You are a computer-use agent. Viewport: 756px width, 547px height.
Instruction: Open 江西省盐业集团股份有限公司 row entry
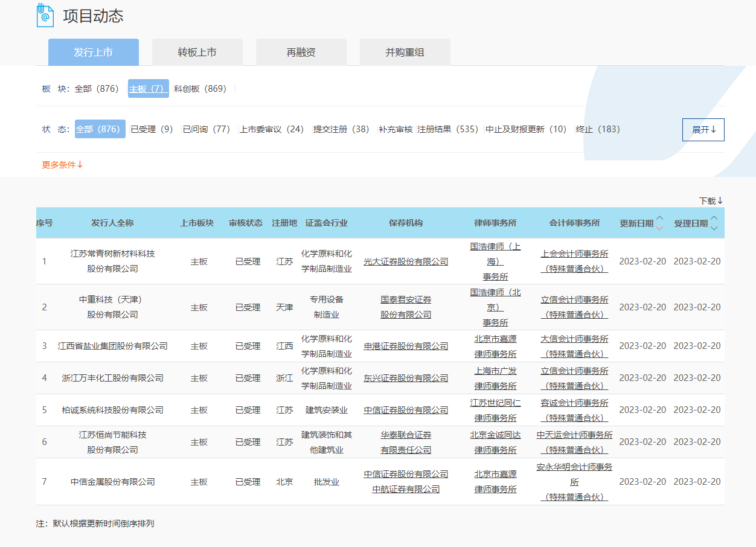pyautogui.click(x=112, y=346)
